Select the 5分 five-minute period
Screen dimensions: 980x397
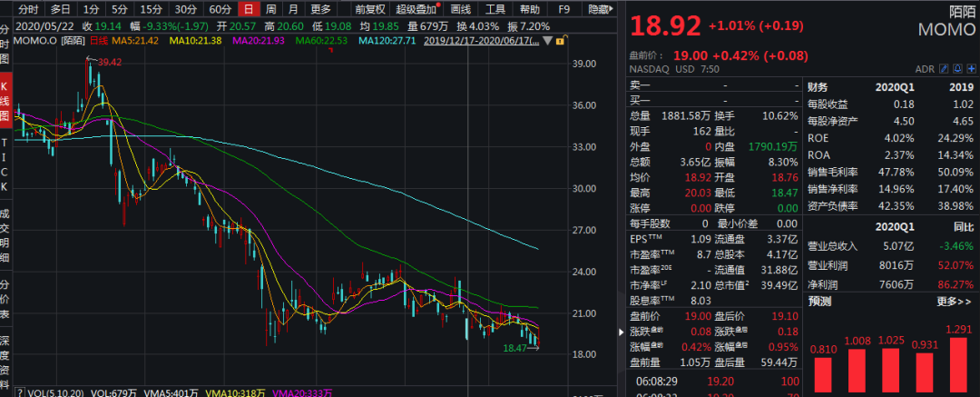120,9
